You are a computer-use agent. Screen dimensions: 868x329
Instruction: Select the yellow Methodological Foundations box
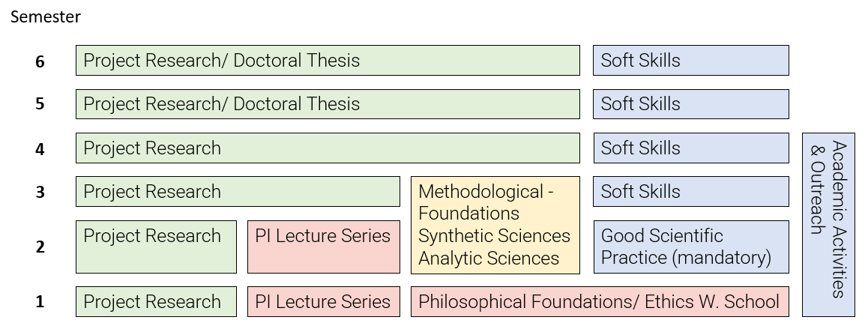(495, 226)
